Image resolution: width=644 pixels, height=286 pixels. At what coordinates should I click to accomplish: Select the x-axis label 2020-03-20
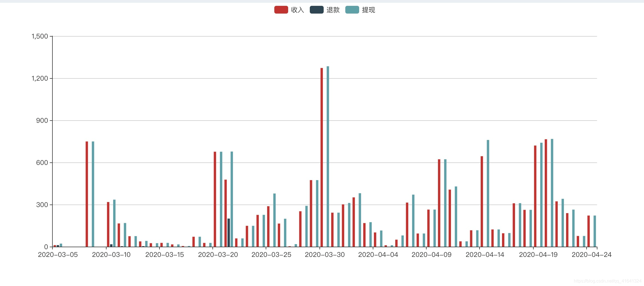click(218, 255)
